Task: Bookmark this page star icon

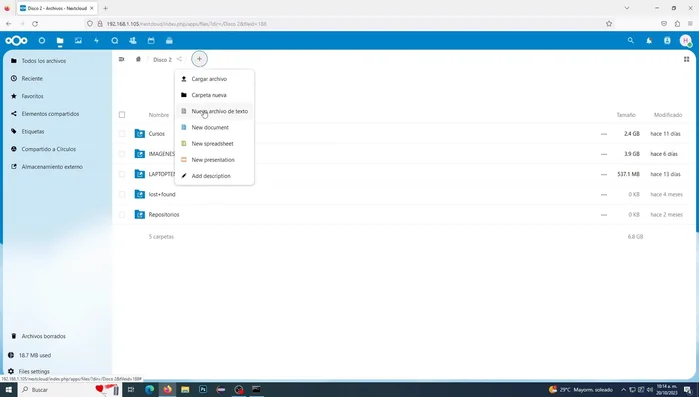Action: [x=609, y=24]
